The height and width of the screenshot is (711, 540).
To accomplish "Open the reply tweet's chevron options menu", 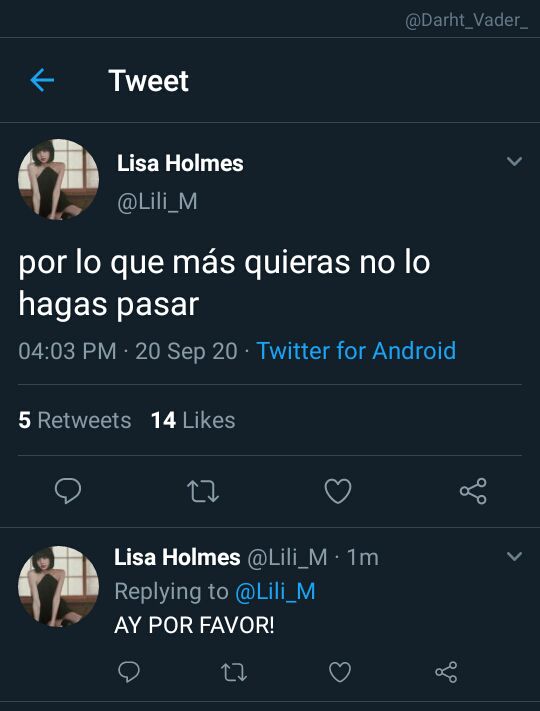I will pyautogui.click(x=514, y=556).
